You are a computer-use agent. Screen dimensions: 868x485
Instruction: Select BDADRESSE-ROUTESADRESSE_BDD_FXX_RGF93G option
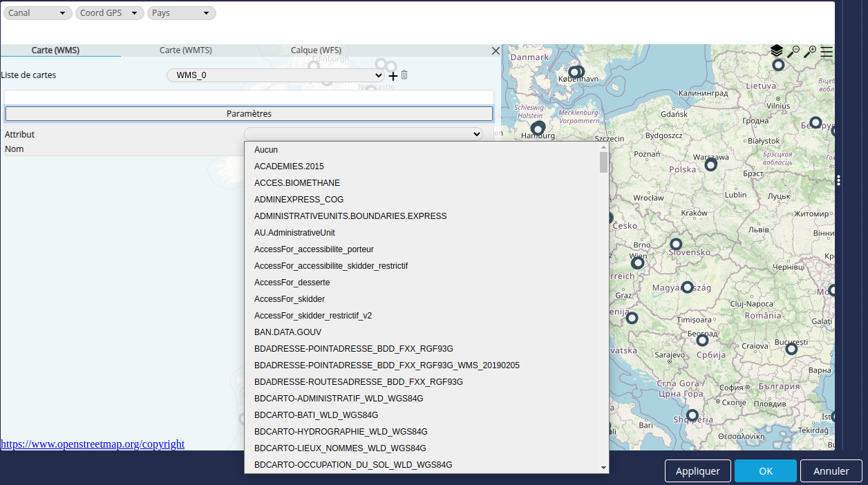(422, 382)
